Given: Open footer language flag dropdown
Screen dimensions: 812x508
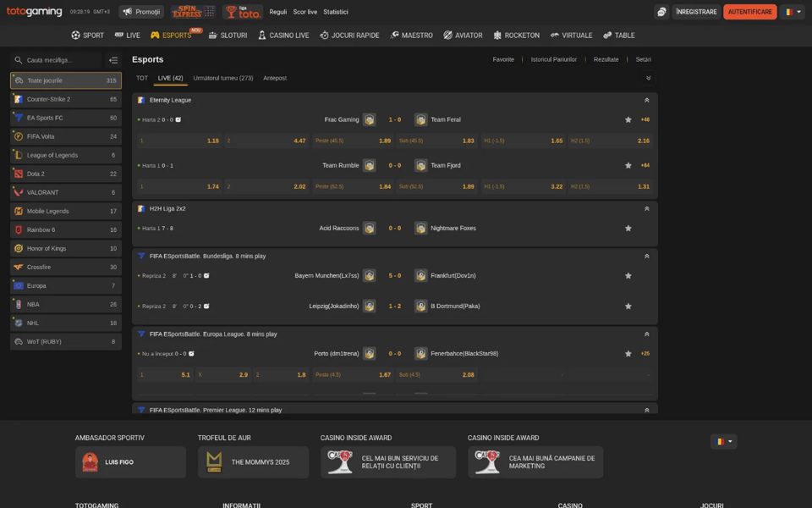Looking at the screenshot, I should 723,442.
